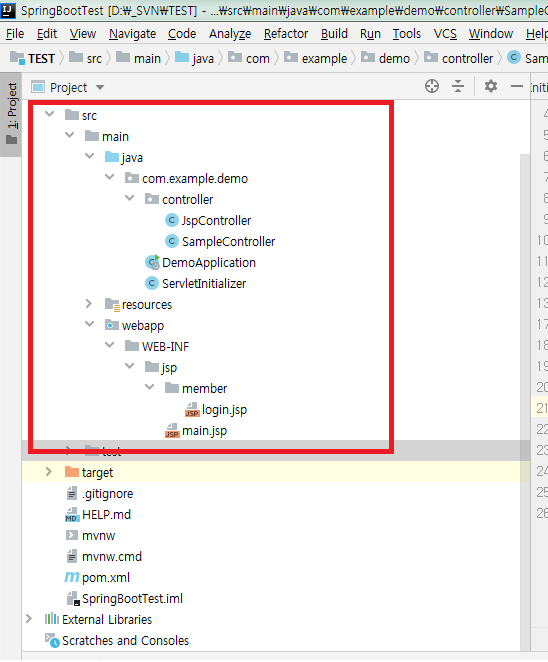Viewport: 548px width, 662px height.
Task: Collapse the webapp folder
Action: coord(90,324)
